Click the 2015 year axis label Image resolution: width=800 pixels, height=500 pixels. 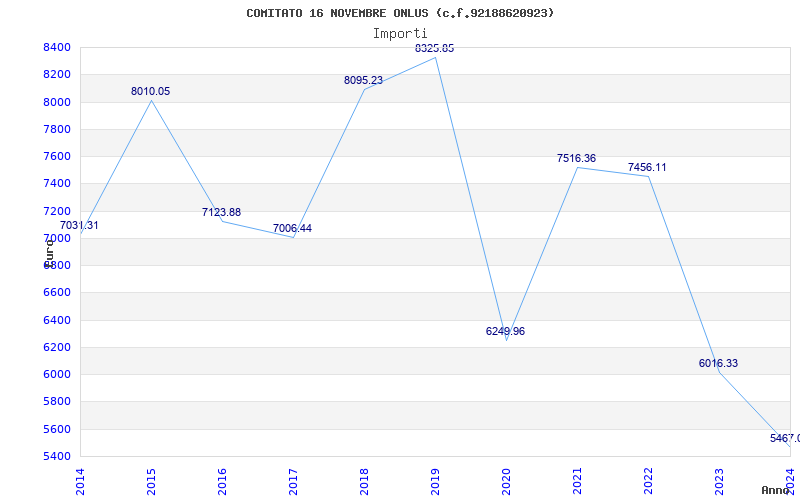[152, 482]
